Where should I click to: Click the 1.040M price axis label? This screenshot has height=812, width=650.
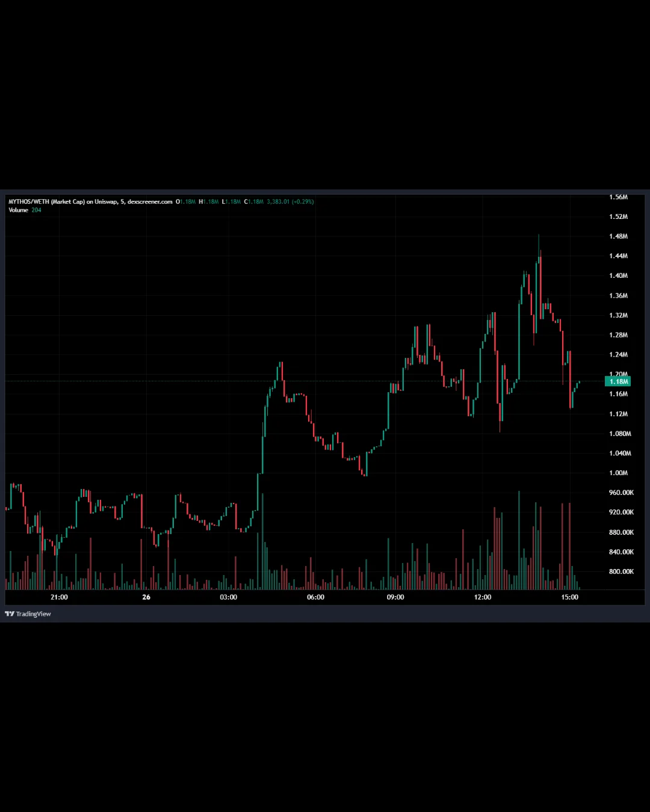coord(620,453)
